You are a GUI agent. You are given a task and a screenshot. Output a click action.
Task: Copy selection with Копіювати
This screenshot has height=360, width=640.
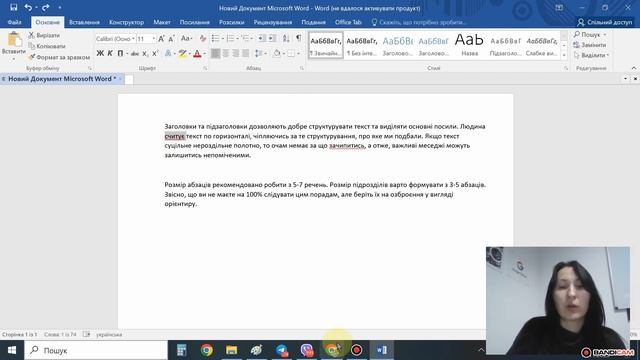(47, 46)
